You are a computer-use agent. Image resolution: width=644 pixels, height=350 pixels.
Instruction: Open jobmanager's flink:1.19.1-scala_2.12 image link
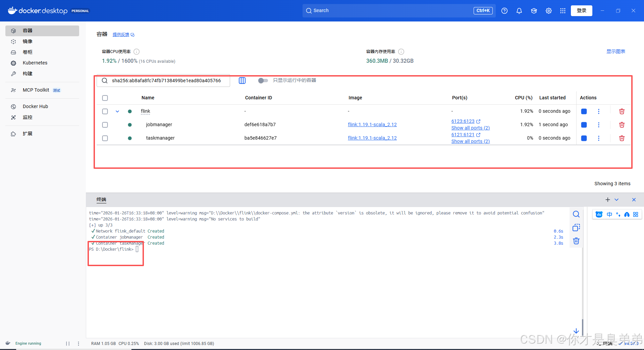coord(372,124)
